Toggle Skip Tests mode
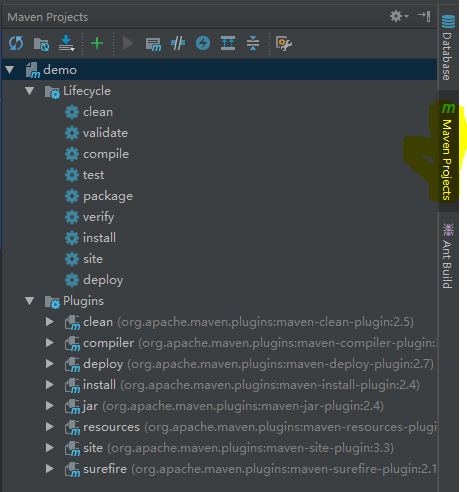 (x=178, y=43)
